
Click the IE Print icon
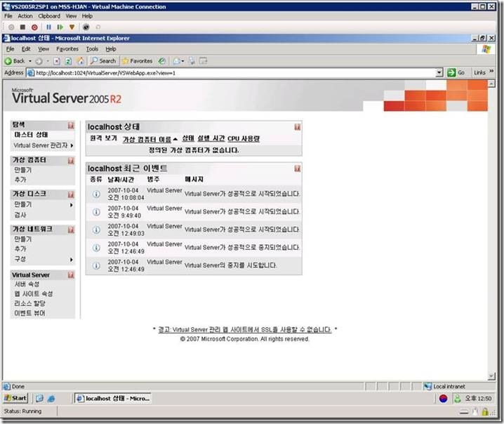pyautogui.click(x=192, y=61)
